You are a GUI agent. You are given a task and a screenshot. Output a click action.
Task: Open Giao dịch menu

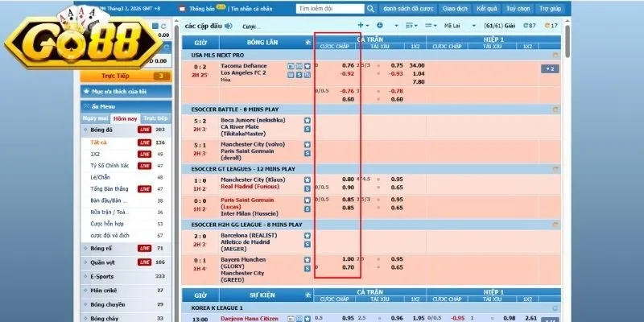click(455, 9)
